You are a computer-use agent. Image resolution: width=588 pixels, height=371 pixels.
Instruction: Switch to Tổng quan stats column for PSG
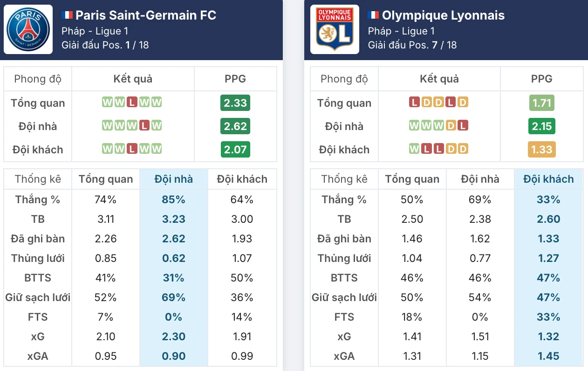pos(106,179)
